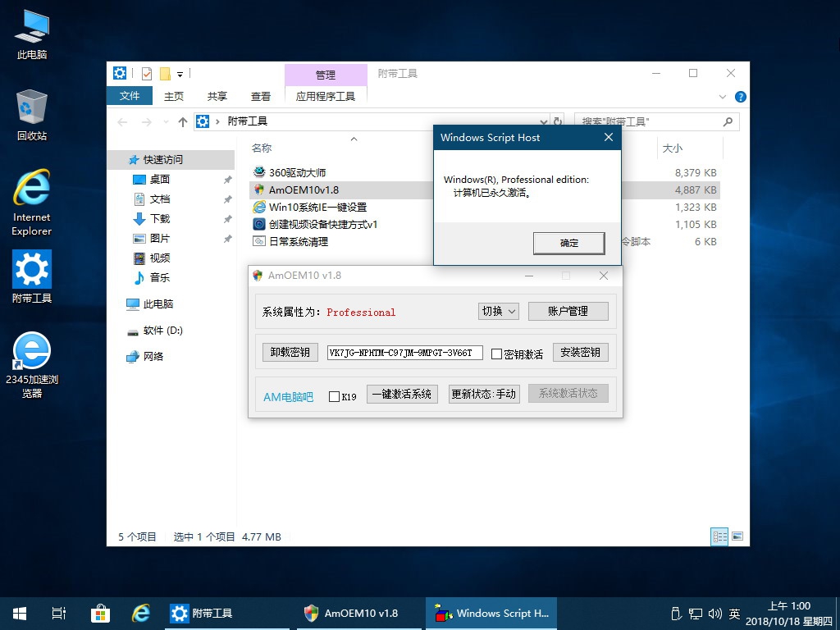Refresh the Explorer address bar
The image size is (840, 630).
(x=558, y=121)
